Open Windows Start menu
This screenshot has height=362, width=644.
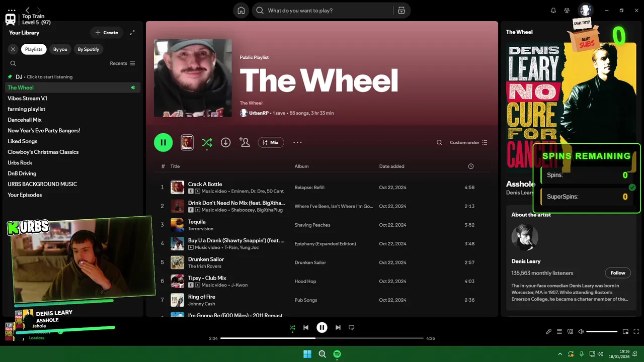pos(307,354)
